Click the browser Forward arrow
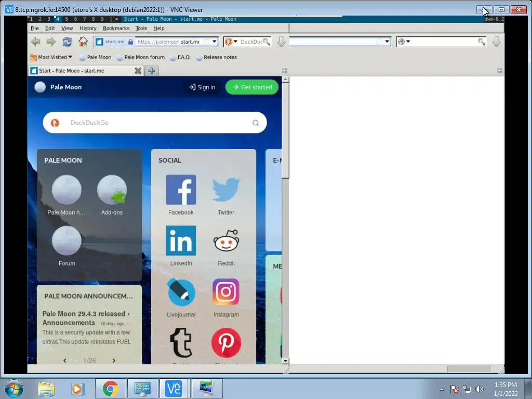Image resolution: width=532 pixels, height=399 pixels. coord(51,42)
